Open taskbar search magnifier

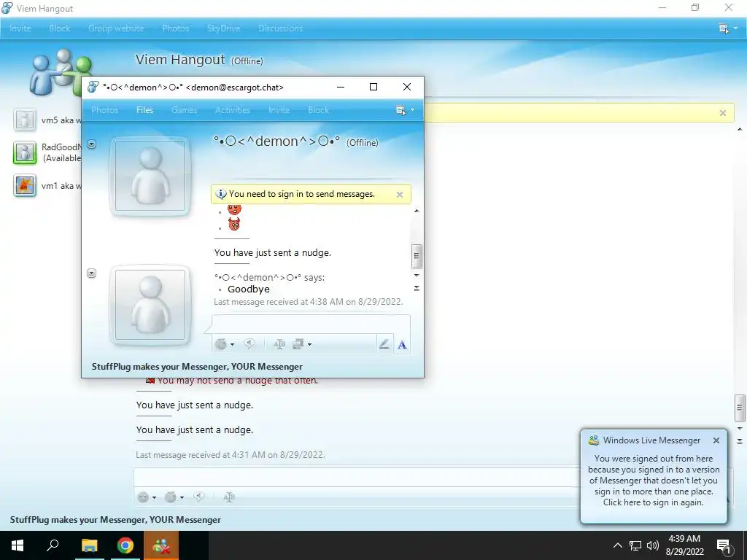click(x=53, y=545)
